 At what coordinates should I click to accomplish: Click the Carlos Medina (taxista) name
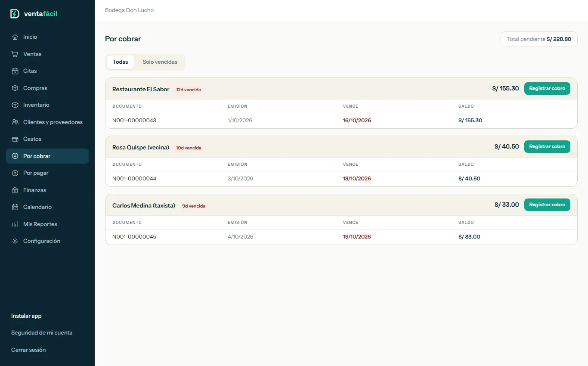coord(144,206)
